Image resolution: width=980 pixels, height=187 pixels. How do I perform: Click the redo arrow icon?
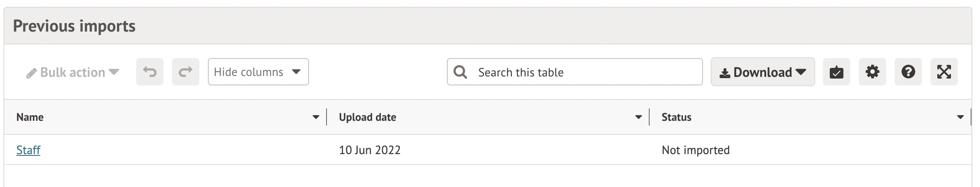tap(186, 72)
